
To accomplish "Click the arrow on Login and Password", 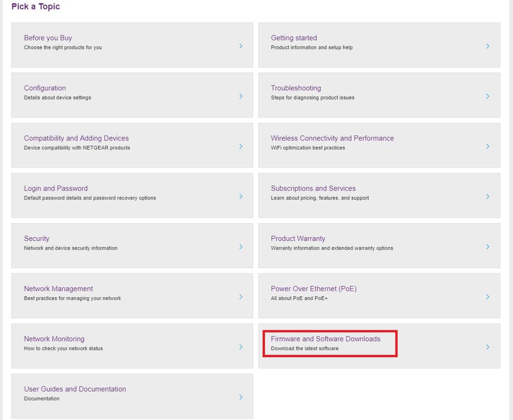I will [x=240, y=197].
